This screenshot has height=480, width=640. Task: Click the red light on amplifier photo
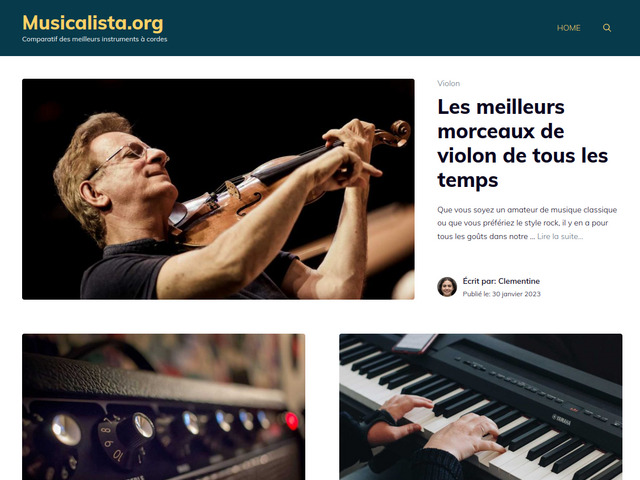pos(291,421)
